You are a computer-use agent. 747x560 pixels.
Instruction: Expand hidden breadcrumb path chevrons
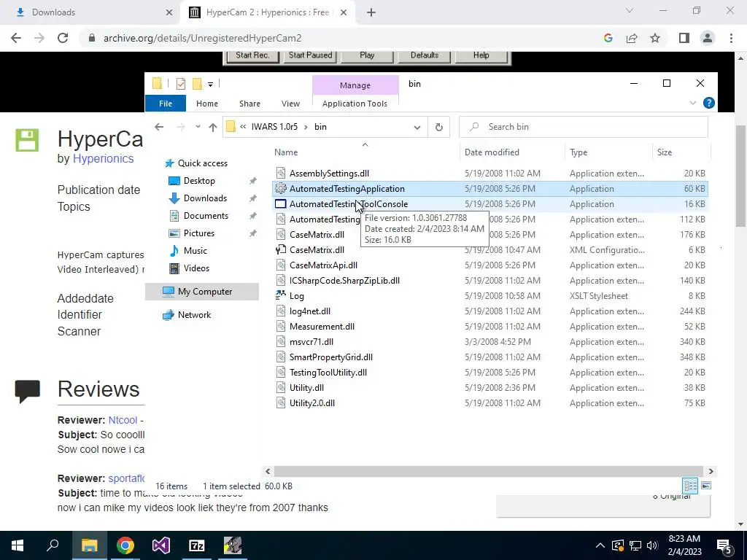point(243,127)
